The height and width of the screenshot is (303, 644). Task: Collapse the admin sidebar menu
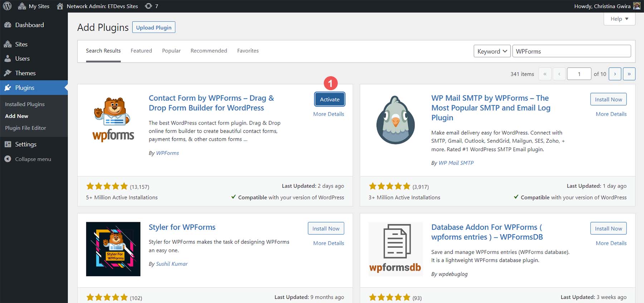click(x=33, y=159)
